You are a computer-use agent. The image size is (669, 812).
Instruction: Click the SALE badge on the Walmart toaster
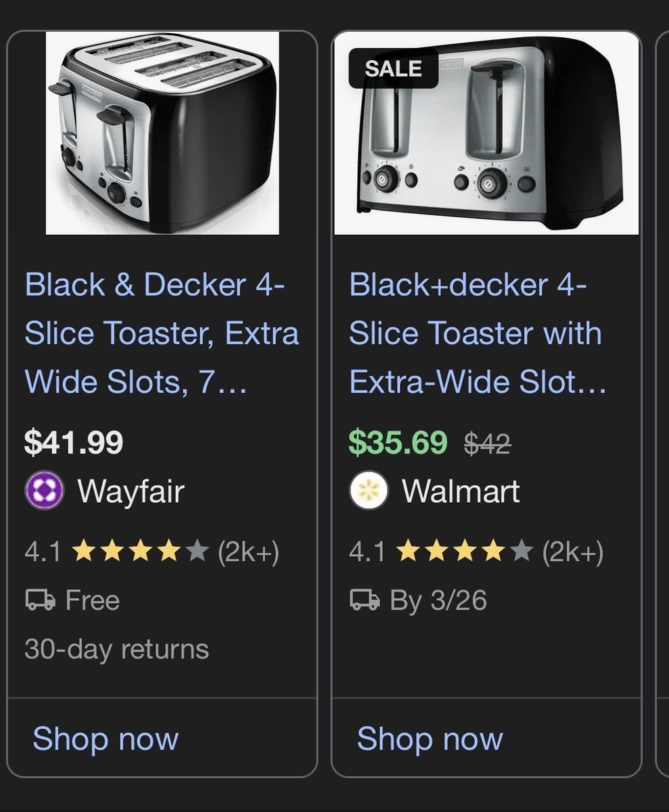(393, 68)
